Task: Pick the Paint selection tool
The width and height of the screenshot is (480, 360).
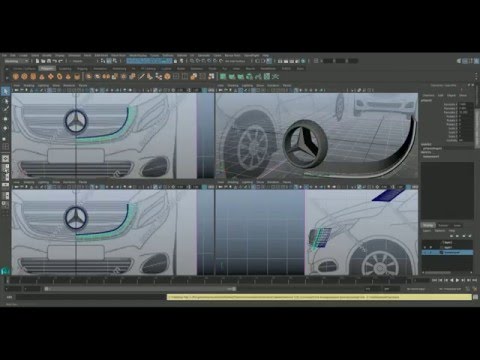Action: (x=6, y=109)
